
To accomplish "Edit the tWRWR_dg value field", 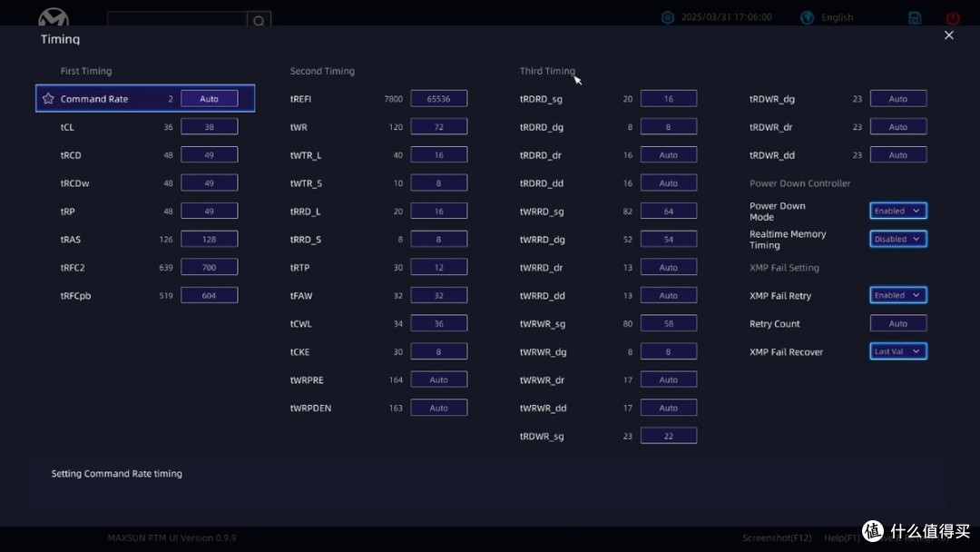I will [x=669, y=352].
